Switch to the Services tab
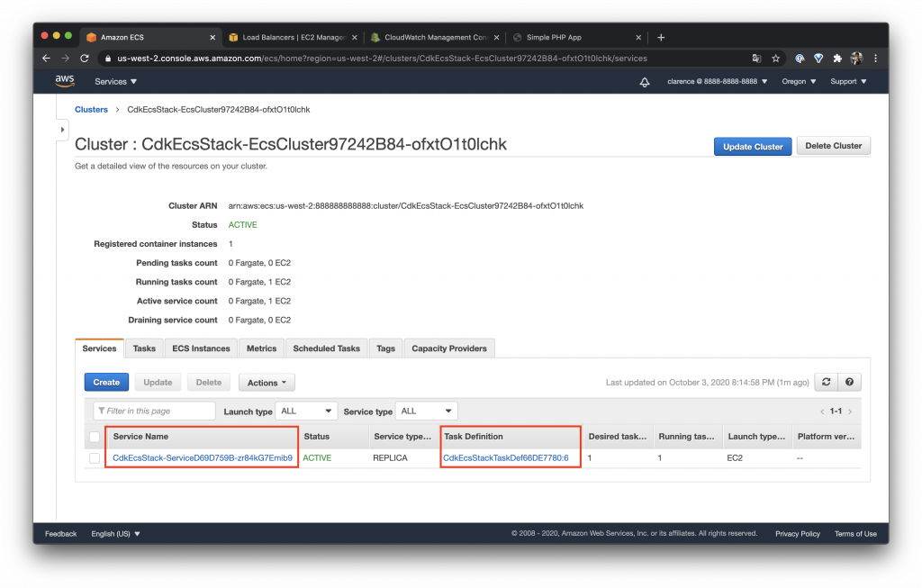This screenshot has width=922, height=588. (x=99, y=348)
